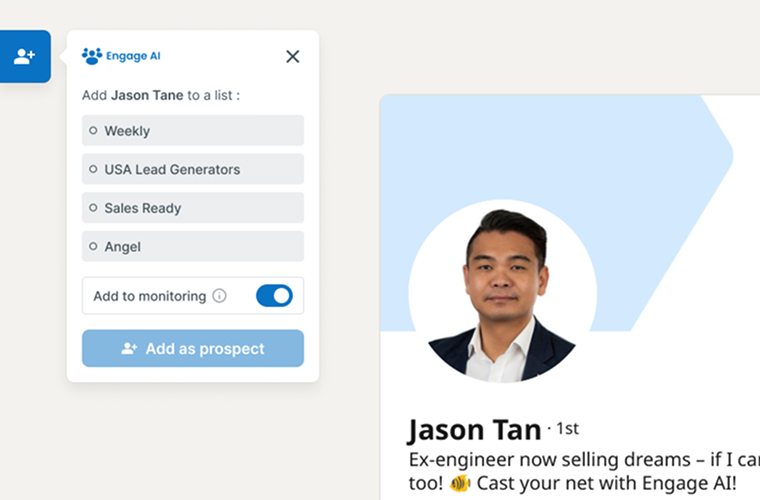Close the Engage AI popup
The height and width of the screenshot is (500, 760).
292,56
